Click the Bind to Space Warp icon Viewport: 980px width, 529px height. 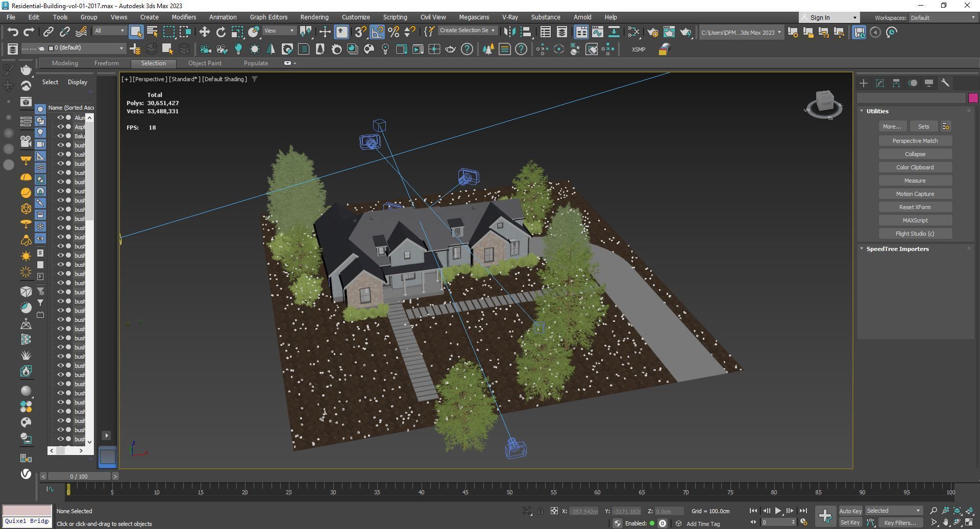point(81,32)
